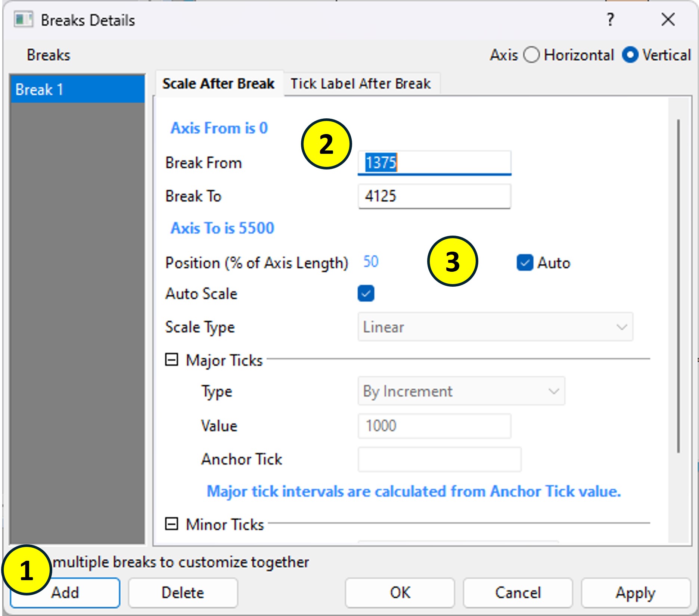The image size is (699, 616).
Task: Click the Anchor Tick input field
Action: click(x=439, y=459)
